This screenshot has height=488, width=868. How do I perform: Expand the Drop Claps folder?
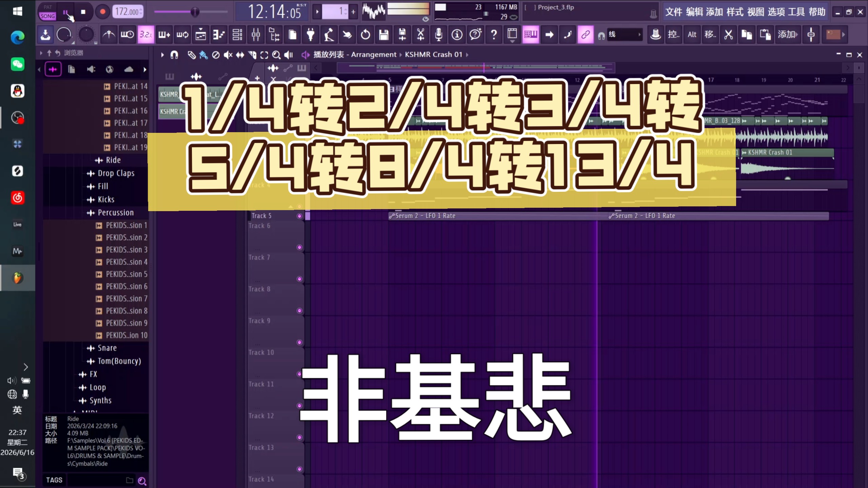[x=111, y=173]
